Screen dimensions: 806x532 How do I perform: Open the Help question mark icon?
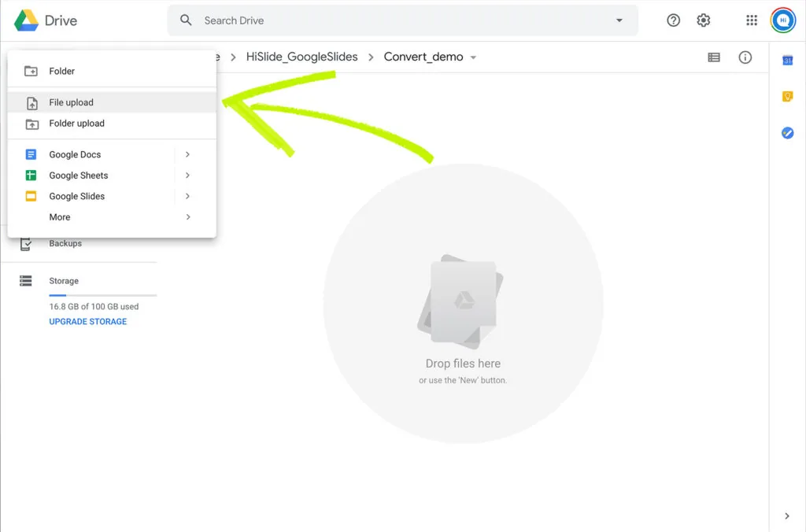(673, 20)
